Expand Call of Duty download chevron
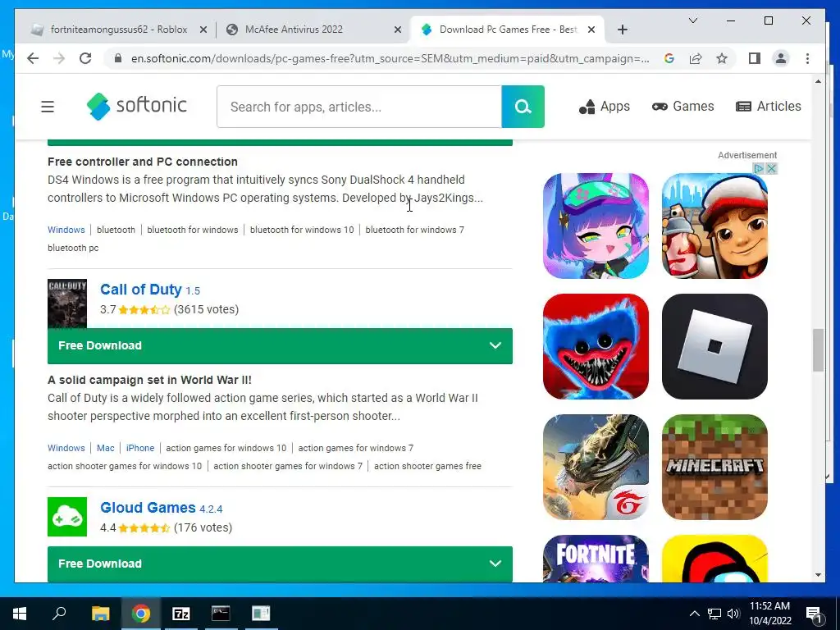This screenshot has width=840, height=630. pos(495,345)
